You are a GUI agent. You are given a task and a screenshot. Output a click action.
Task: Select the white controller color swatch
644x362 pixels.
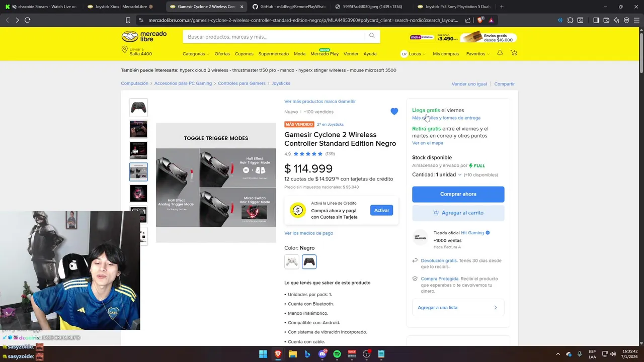coord(292,262)
